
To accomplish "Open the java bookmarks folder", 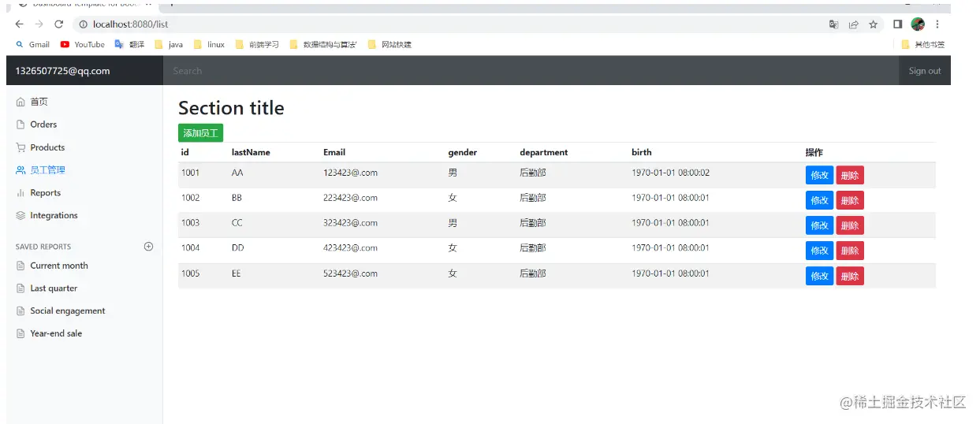I will 169,45.
